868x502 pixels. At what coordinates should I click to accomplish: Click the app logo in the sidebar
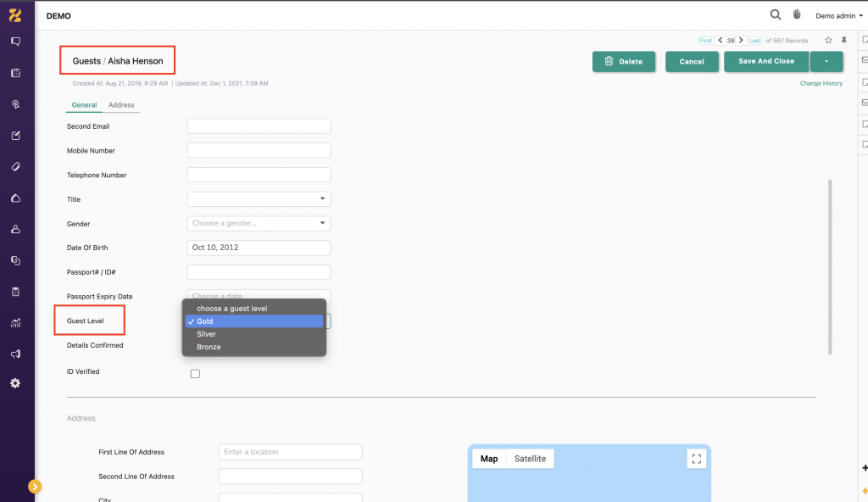pyautogui.click(x=15, y=15)
